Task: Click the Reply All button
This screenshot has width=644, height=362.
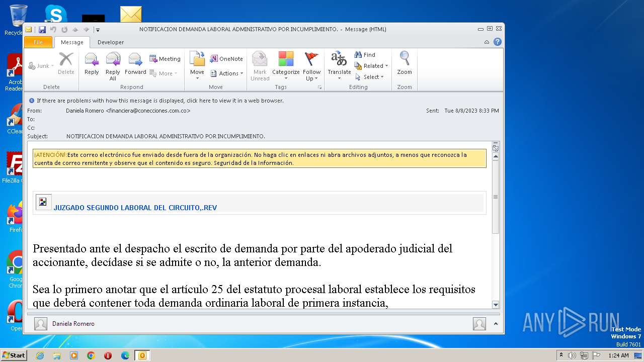Action: click(x=113, y=66)
